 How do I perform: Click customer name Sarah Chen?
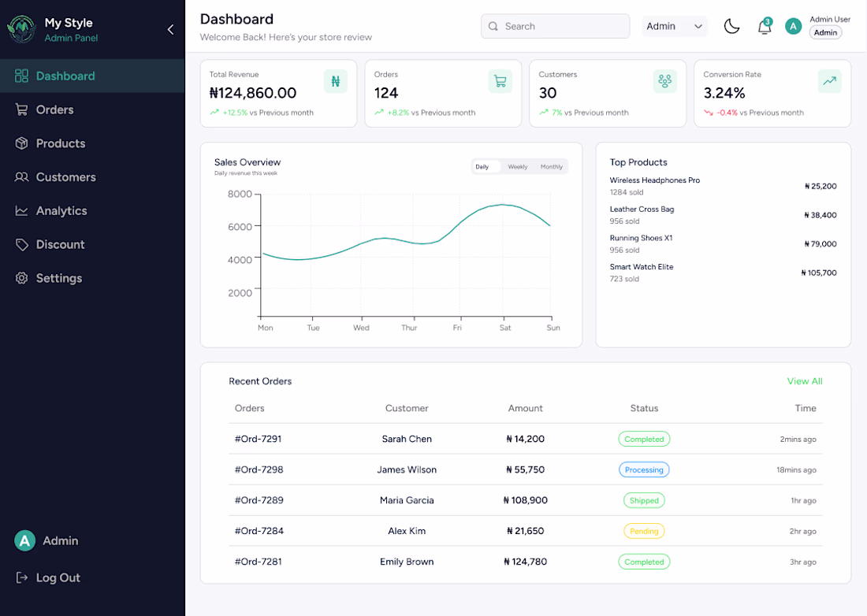[x=407, y=439]
